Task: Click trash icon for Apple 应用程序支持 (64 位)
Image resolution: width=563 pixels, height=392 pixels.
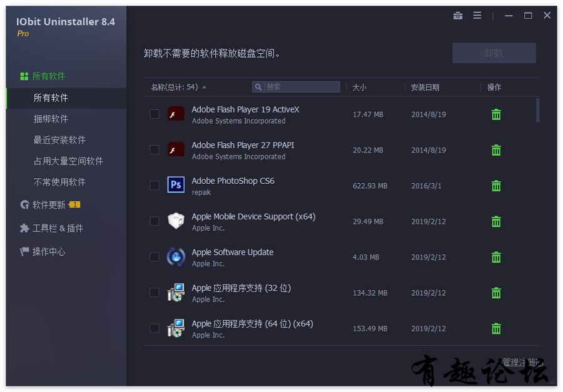Action: click(496, 328)
